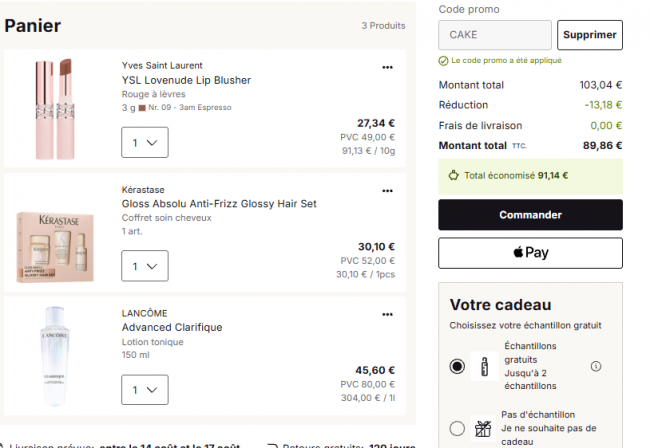The width and height of the screenshot is (650, 448).
Task: Select the Pas d'échantillon radio option
Action: point(457,428)
